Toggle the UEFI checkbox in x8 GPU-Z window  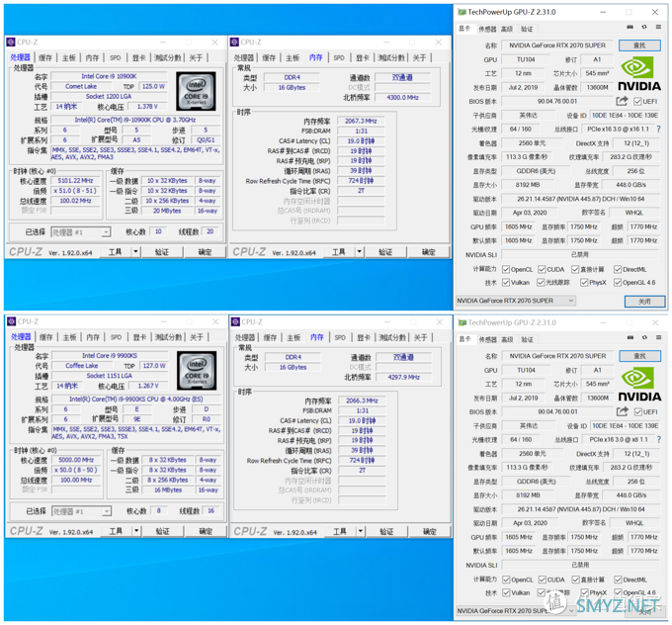[637, 412]
